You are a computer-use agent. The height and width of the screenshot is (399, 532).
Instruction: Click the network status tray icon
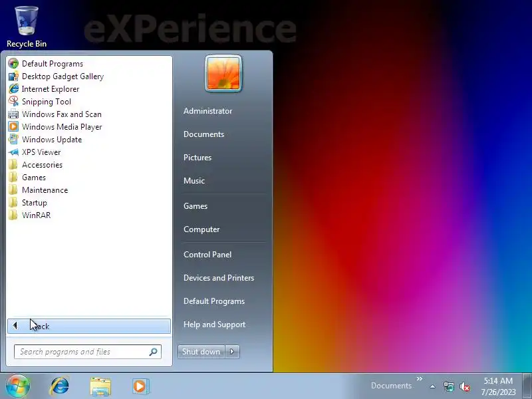click(448, 386)
